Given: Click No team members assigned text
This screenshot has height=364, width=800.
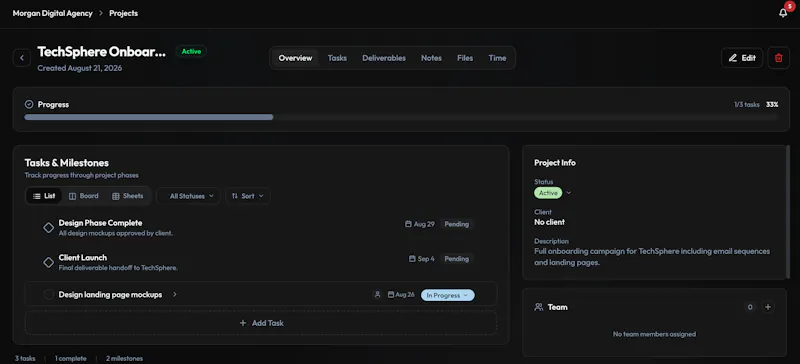Looking at the screenshot, I should coord(654,334).
